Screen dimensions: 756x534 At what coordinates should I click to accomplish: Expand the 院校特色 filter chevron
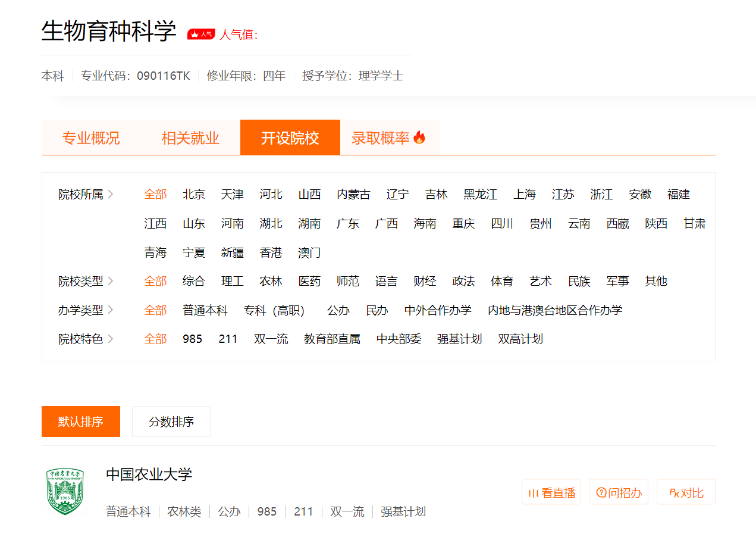point(111,339)
